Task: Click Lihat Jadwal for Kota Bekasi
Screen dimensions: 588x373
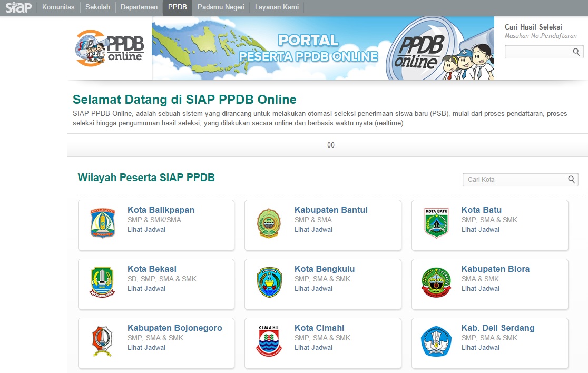Action: click(x=146, y=288)
